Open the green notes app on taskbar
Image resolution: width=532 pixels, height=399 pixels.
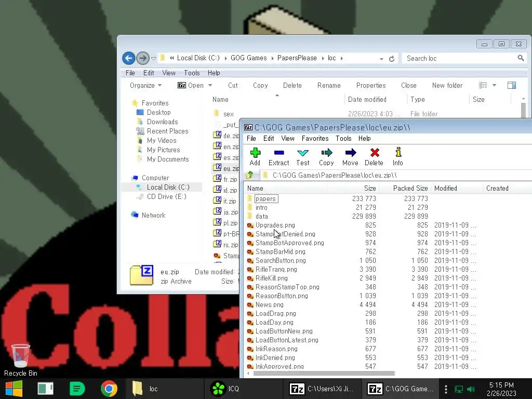77,389
